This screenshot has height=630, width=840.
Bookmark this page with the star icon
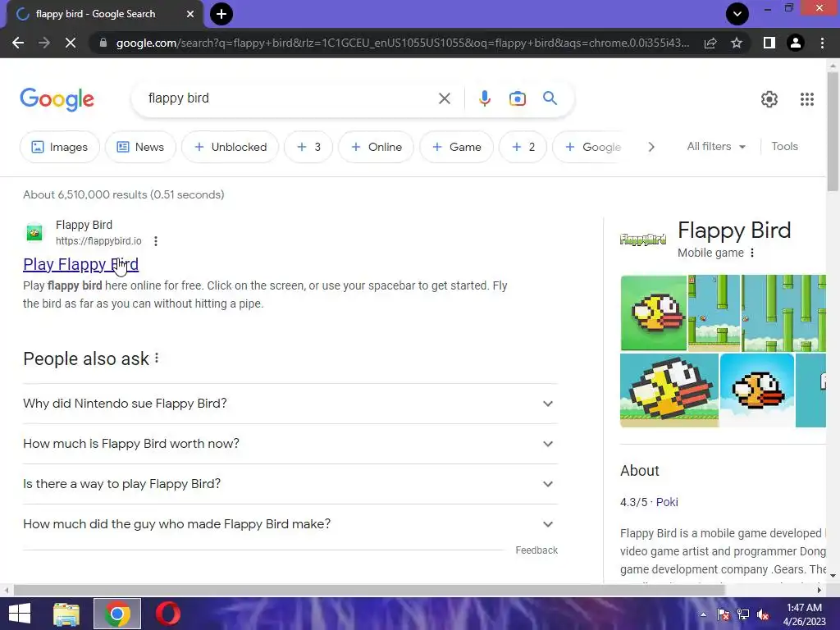737,43
